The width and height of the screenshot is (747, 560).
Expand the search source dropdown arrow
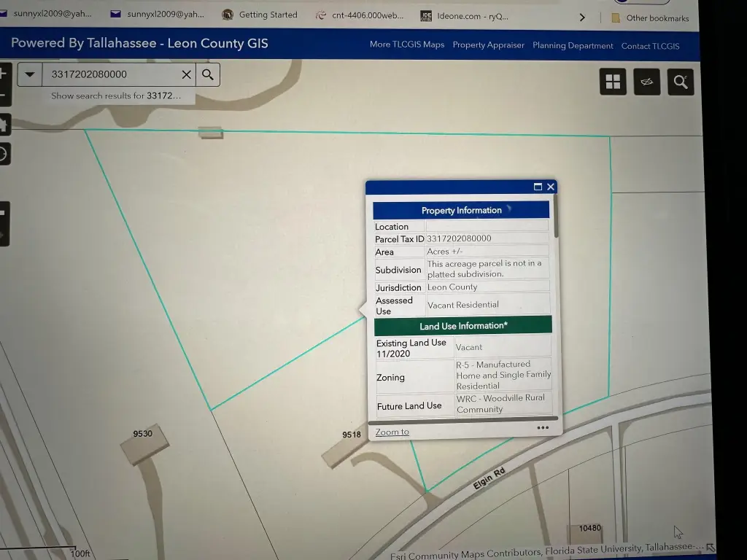30,74
